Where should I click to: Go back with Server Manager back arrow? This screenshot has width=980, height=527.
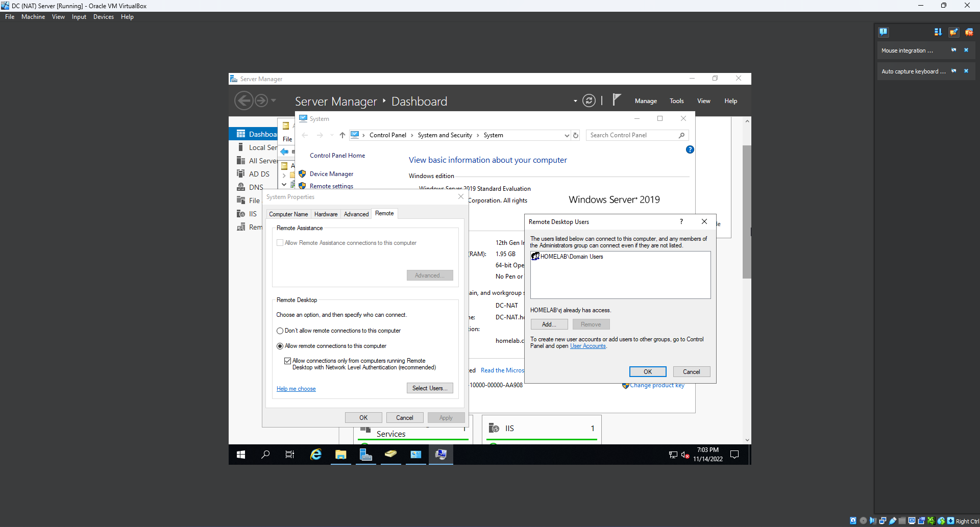pos(244,101)
